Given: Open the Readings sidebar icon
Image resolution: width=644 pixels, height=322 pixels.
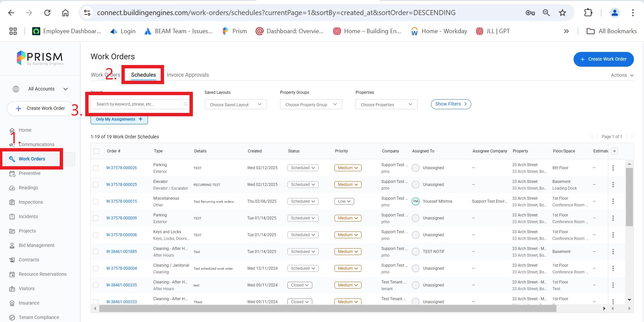Looking at the screenshot, I should click(x=12, y=188).
